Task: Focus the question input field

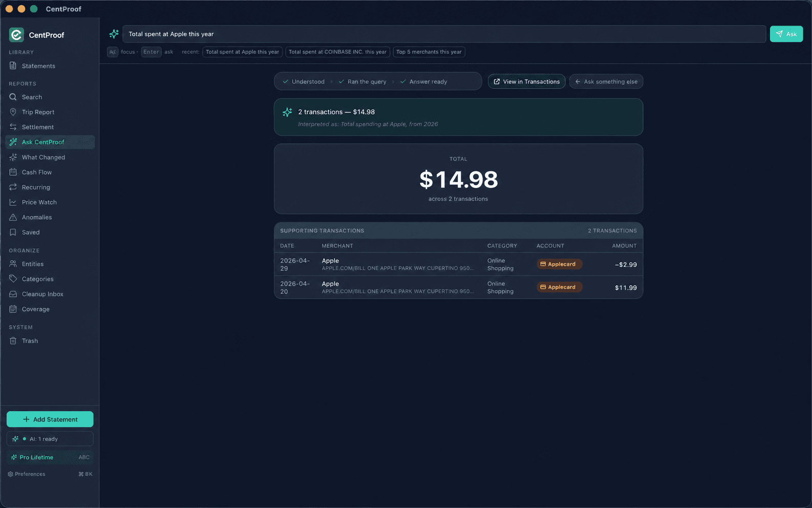Action: [x=444, y=34]
